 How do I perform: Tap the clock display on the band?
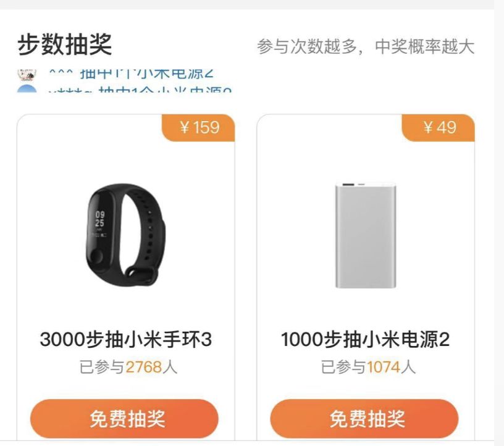pyautogui.click(x=99, y=219)
